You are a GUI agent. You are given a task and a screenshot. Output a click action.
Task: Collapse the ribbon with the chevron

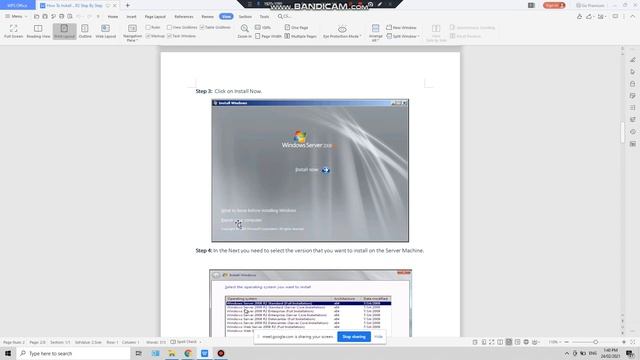pyautogui.click(x=633, y=16)
